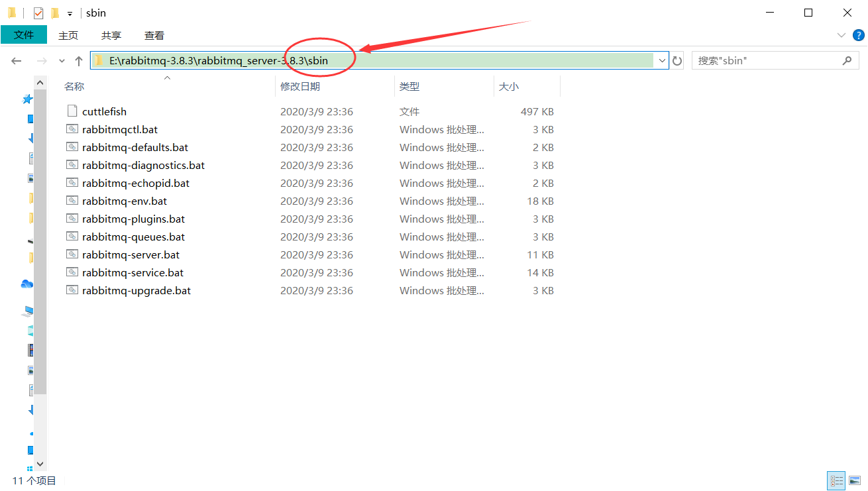
Task: Open the 文件 menu tab
Action: [24, 35]
